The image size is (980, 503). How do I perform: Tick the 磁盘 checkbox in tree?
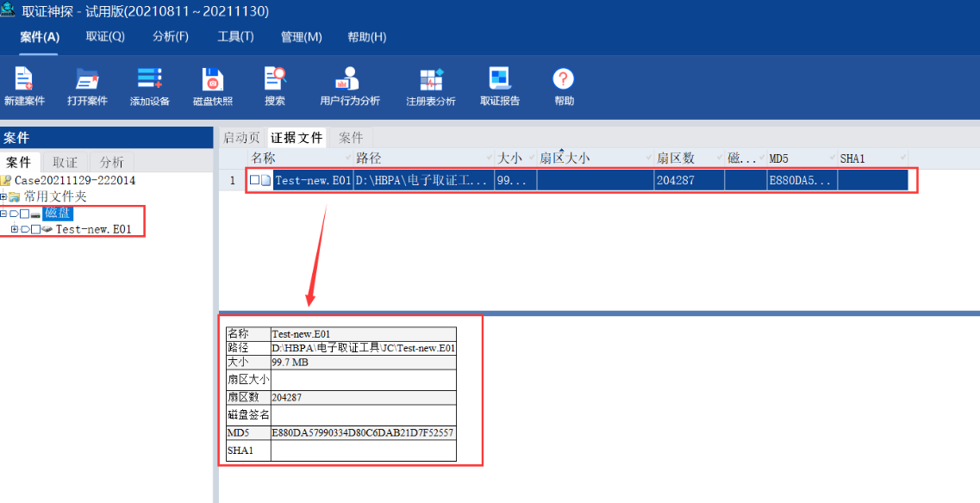pyautogui.click(x=24, y=214)
